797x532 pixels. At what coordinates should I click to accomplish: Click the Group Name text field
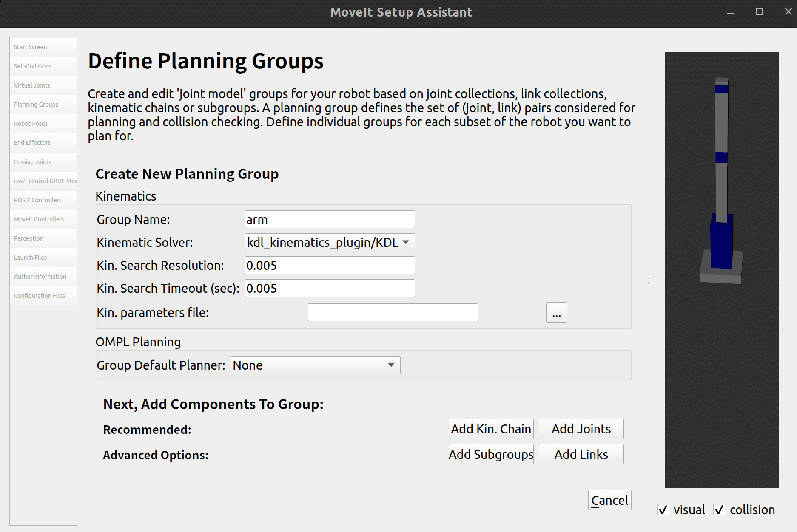coord(330,220)
